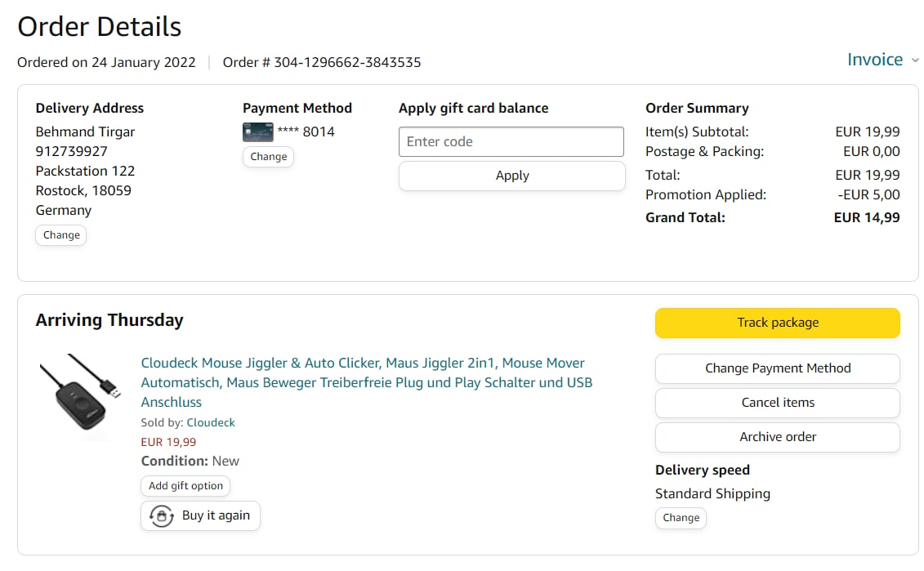This screenshot has width=924, height=571.
Task: Focus the gift card code field
Action: [511, 141]
